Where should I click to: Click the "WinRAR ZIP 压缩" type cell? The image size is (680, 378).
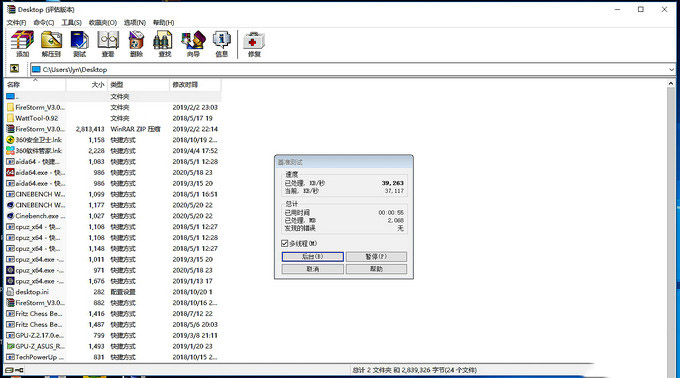(135, 129)
